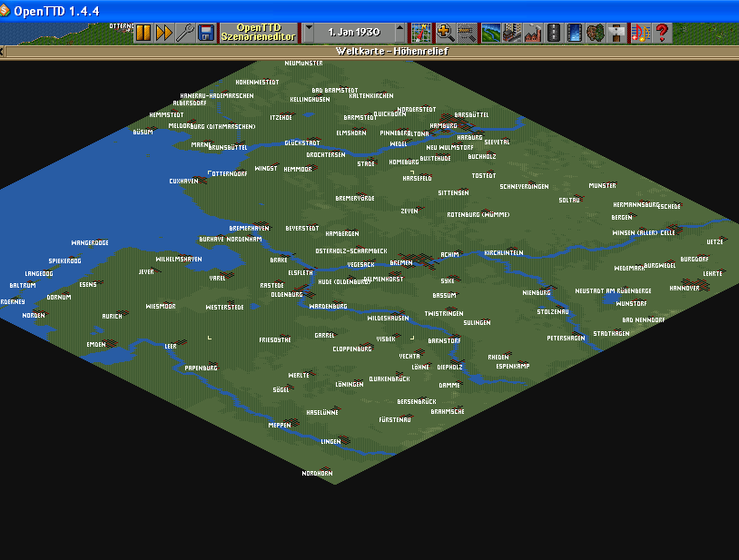Open the world map menu icon
This screenshot has width=739, height=560.
pos(420,33)
